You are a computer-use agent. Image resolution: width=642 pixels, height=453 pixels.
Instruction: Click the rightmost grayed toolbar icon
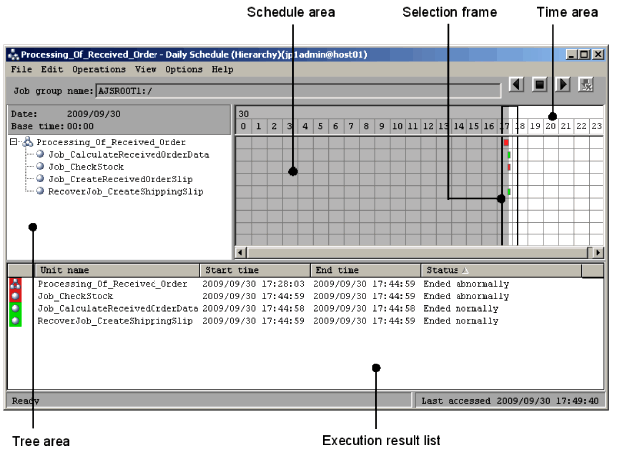[x=586, y=85]
